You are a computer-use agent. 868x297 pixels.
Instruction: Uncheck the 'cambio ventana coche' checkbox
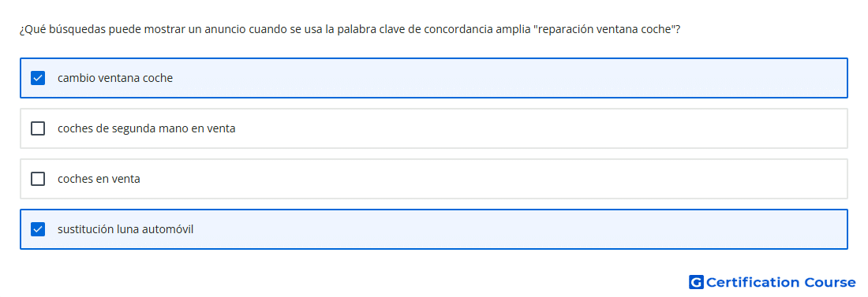click(38, 78)
